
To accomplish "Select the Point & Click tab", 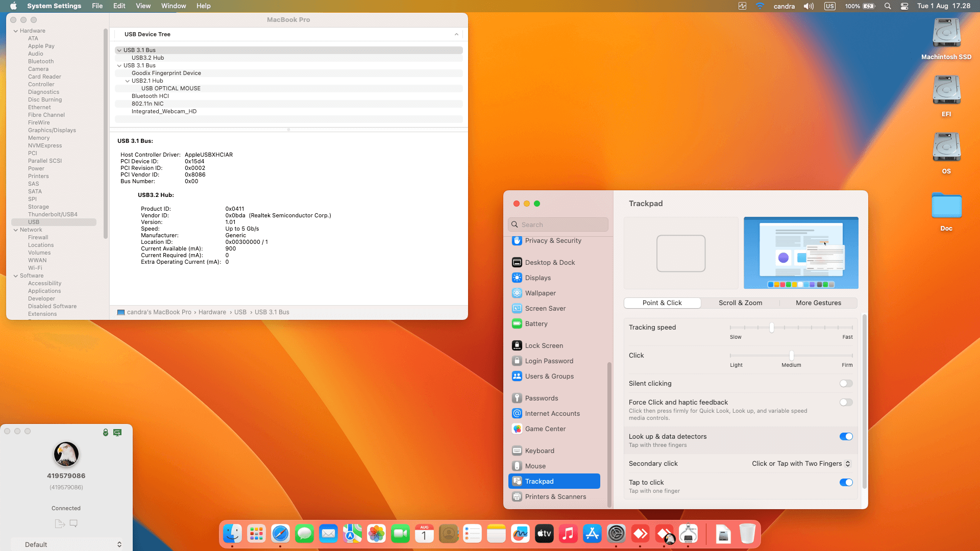I will point(662,303).
